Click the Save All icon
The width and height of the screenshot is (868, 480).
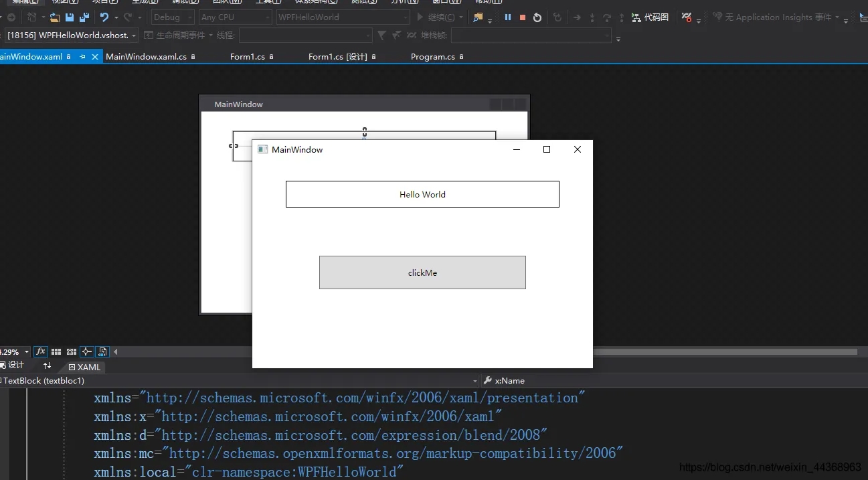(84, 17)
